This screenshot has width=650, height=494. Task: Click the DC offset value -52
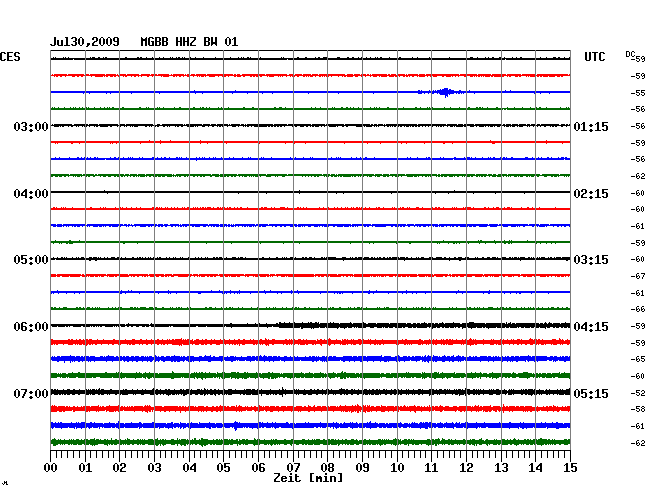pyautogui.click(x=638, y=393)
